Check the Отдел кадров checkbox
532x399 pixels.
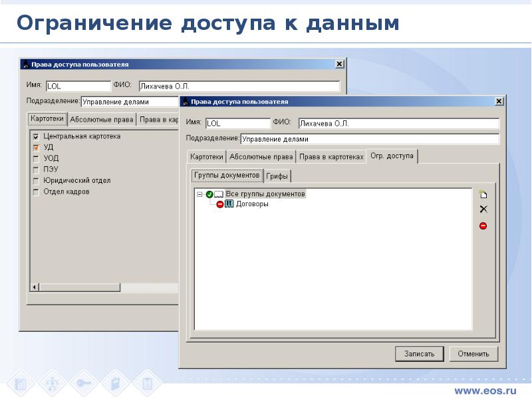click(x=36, y=192)
